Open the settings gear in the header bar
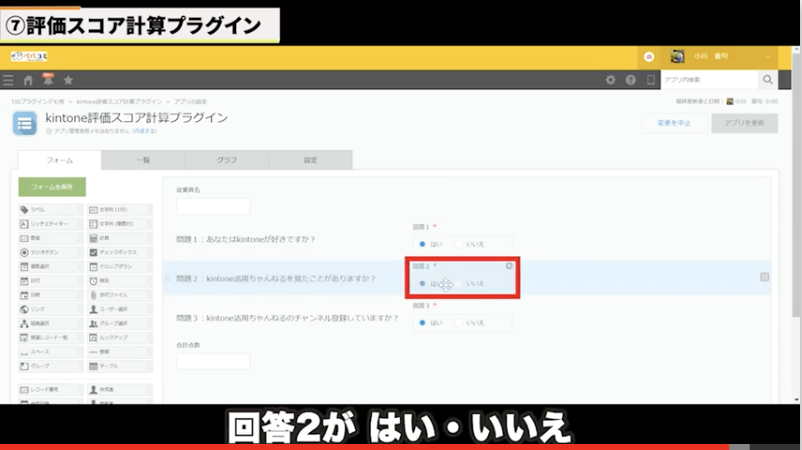The width and height of the screenshot is (802, 450). tap(611, 80)
